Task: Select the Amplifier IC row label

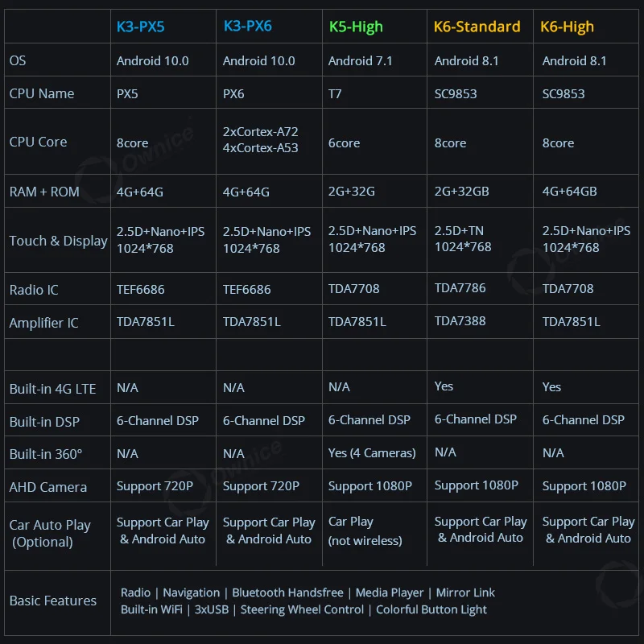Action: pos(43,323)
